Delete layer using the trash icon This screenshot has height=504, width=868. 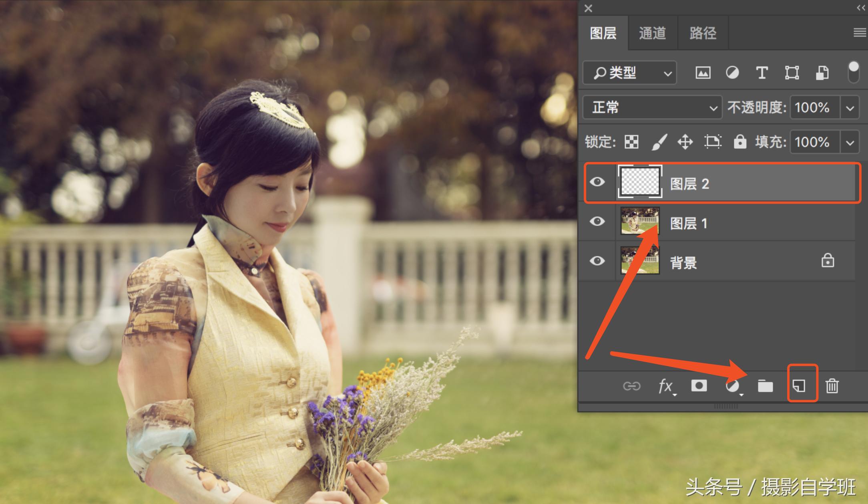[832, 386]
